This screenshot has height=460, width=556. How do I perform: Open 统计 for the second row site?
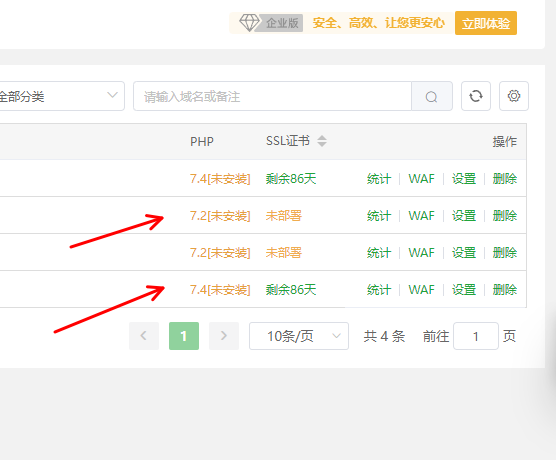coord(379,216)
